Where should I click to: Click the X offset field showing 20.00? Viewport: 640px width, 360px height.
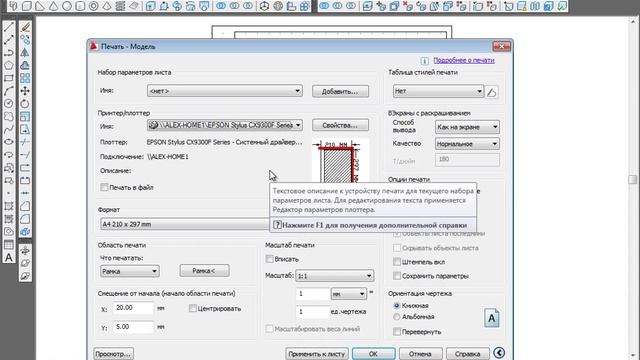(134, 308)
